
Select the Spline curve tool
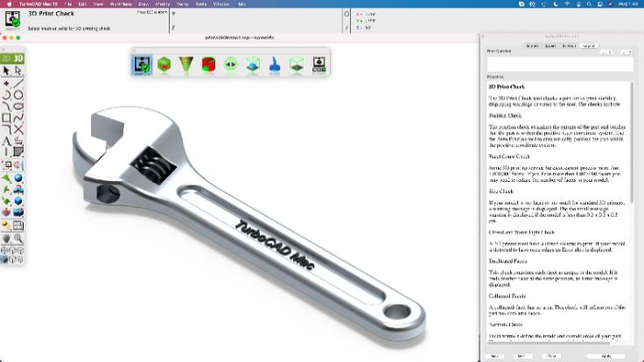[x=18, y=118]
